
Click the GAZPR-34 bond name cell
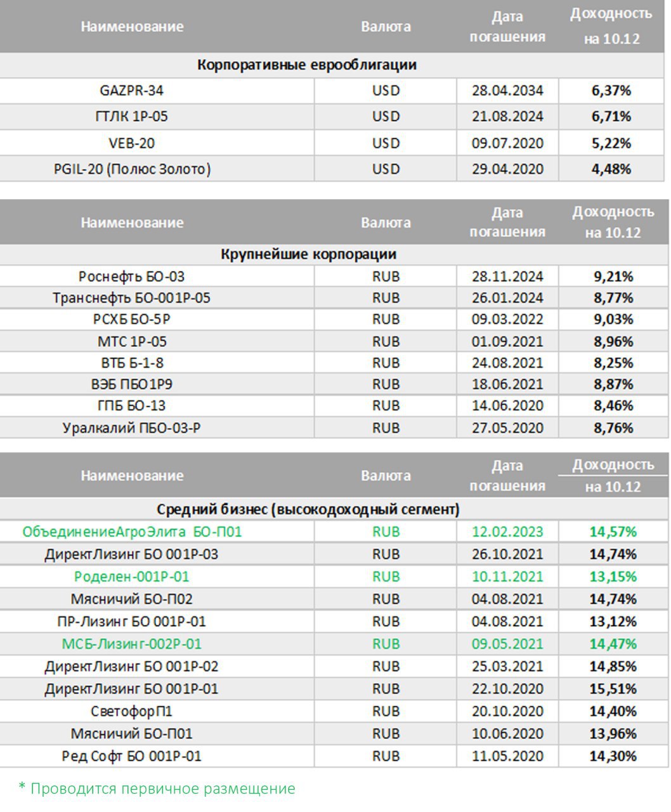(131, 91)
